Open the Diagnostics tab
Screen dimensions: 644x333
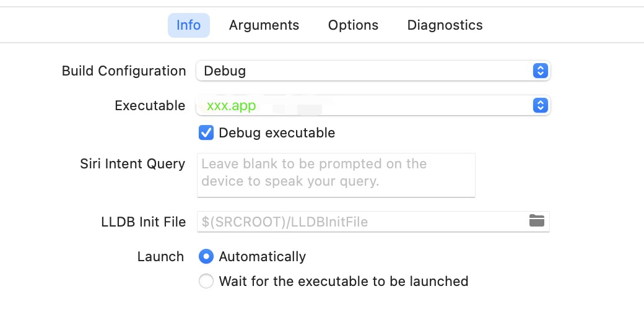click(445, 25)
